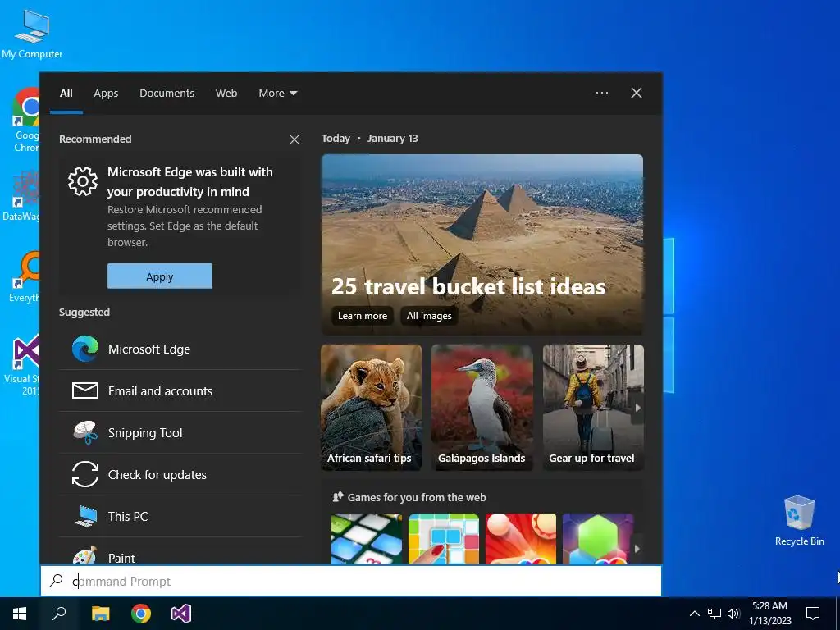Viewport: 840px width, 630px height.
Task: Click into the search text box
Action: pos(351,581)
